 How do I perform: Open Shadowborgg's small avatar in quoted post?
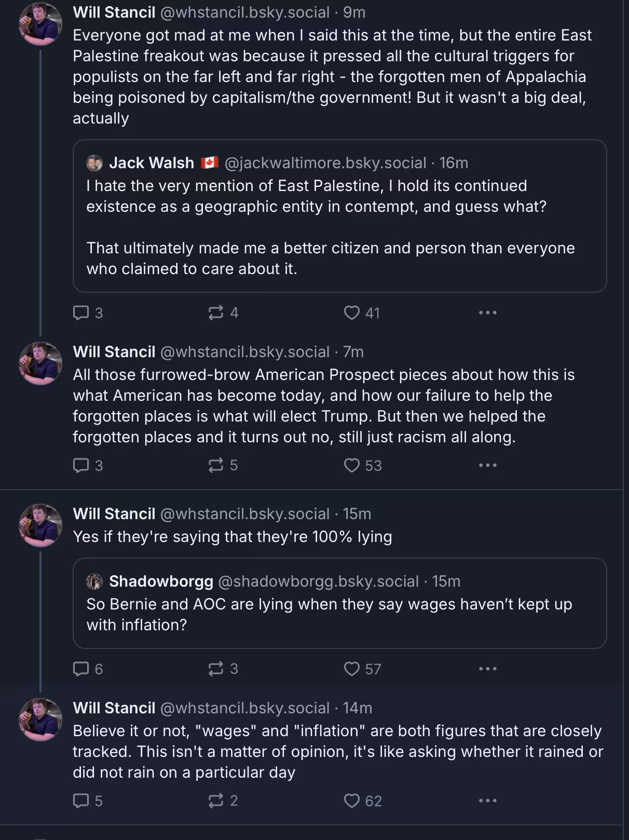94,581
